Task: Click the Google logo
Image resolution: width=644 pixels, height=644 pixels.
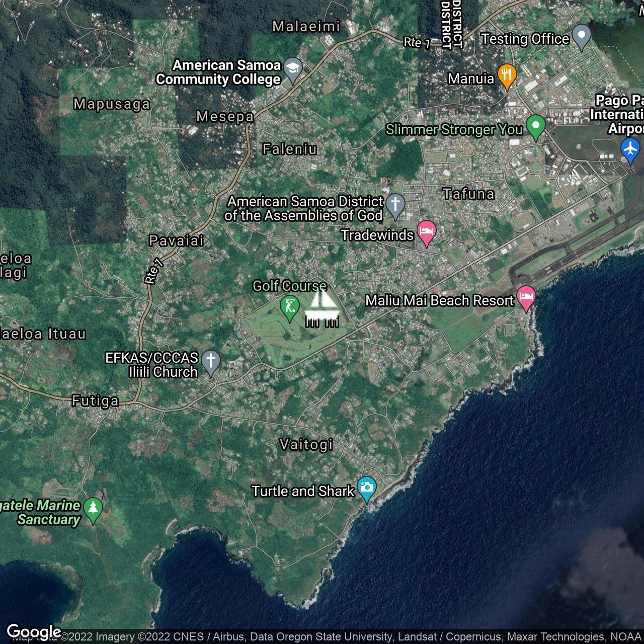Action: coord(34,631)
